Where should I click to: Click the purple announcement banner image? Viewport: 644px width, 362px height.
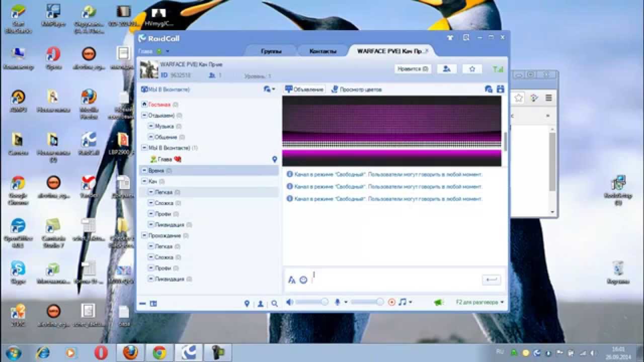pyautogui.click(x=392, y=131)
